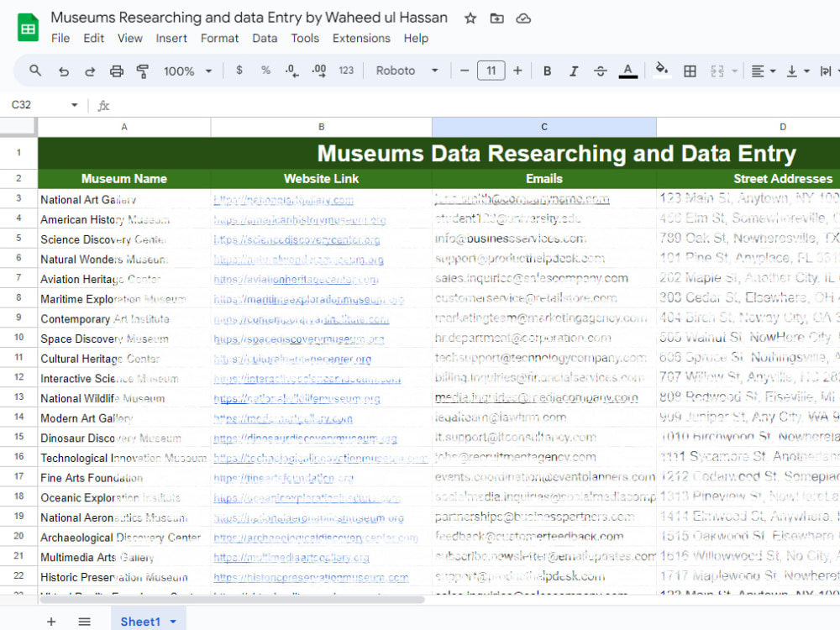Select column A header
840x630 pixels.
click(124, 127)
